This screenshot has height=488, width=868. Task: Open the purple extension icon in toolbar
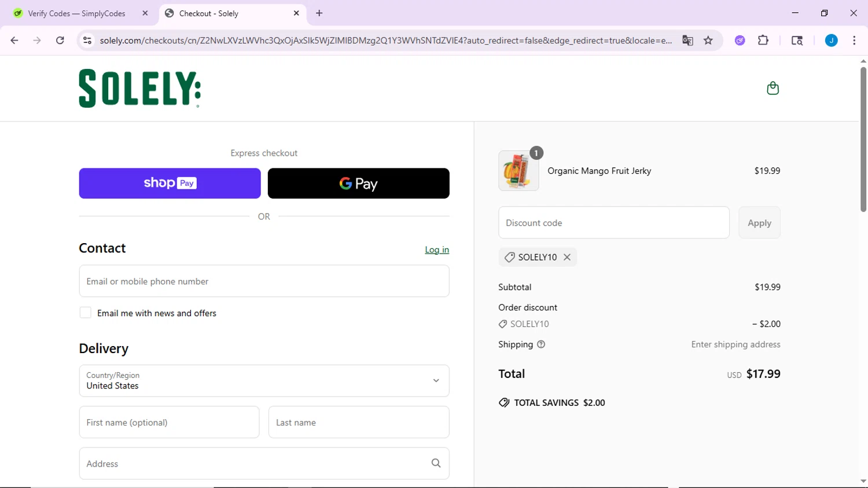coord(740,41)
